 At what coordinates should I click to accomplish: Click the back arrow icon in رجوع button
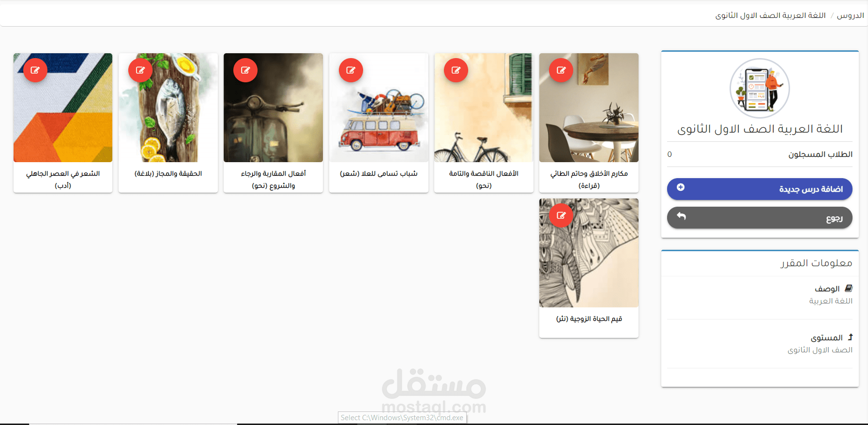tap(681, 216)
